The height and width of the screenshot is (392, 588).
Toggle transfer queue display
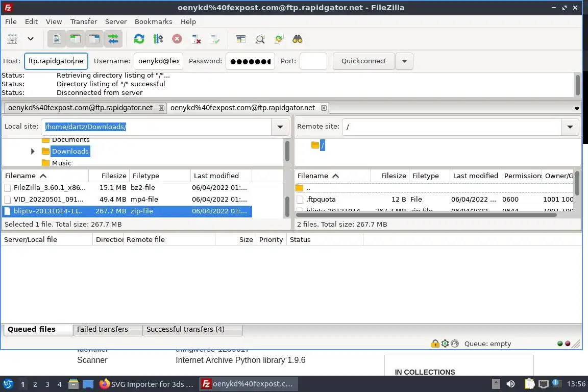pyautogui.click(x=113, y=39)
